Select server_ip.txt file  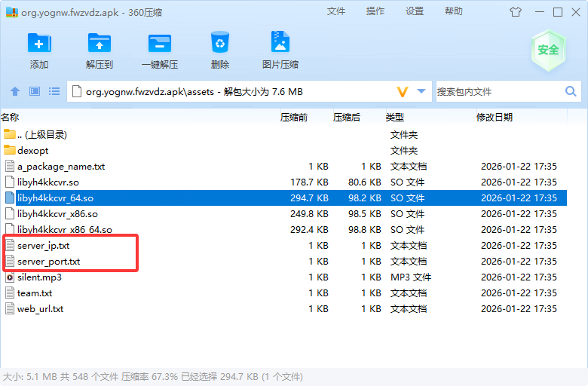click(x=283, y=245)
